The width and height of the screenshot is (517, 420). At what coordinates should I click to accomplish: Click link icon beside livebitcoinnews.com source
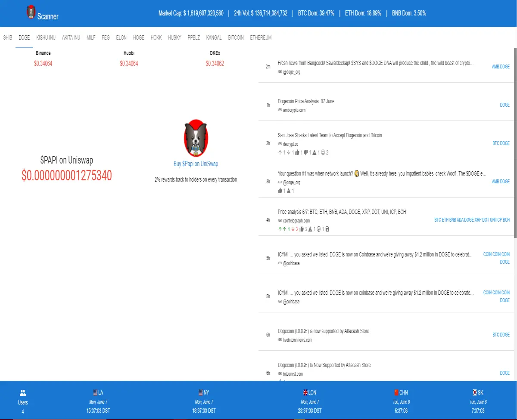[x=280, y=340]
